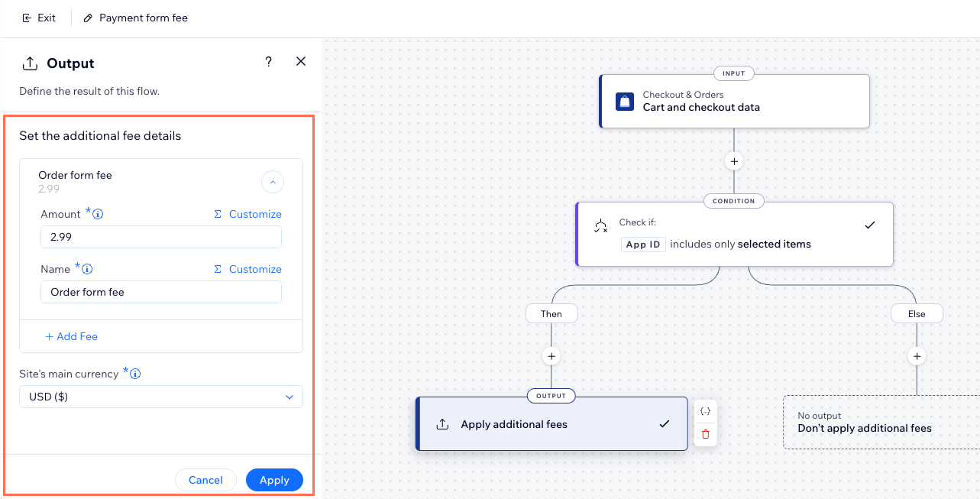
Task: Click the Name info icon
Action: click(88, 270)
